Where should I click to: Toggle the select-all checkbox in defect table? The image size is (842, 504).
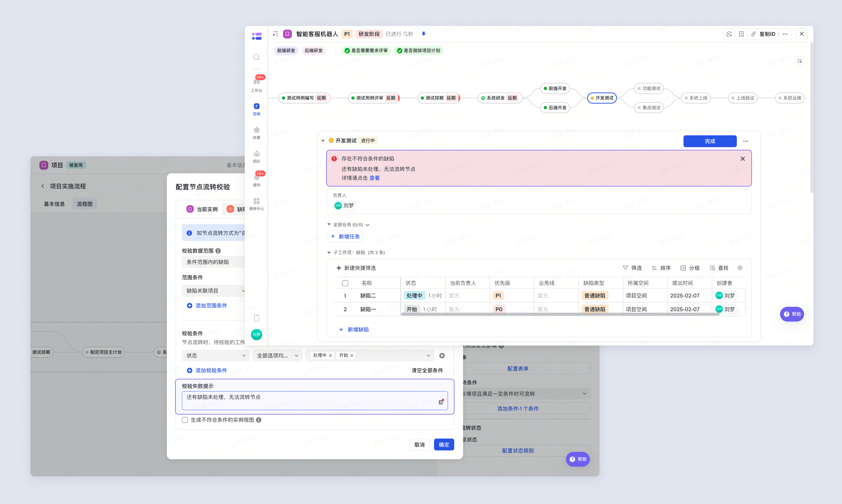[345, 283]
